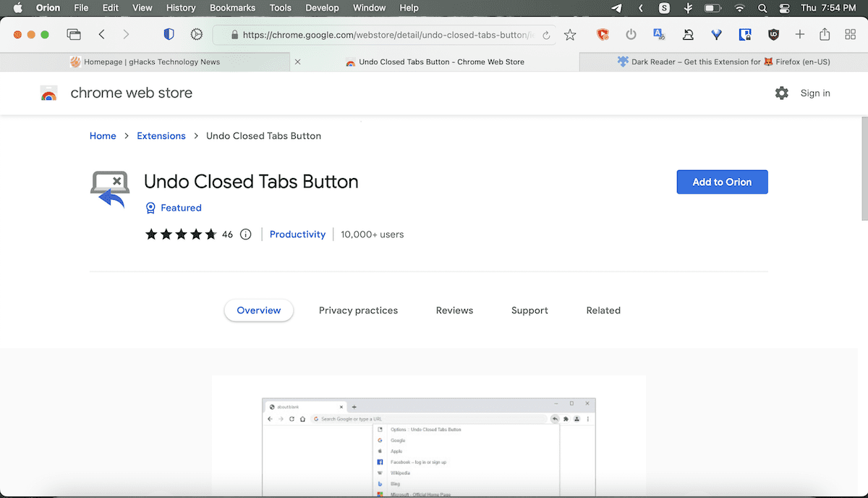Image resolution: width=868 pixels, height=498 pixels.
Task: Open the Develop menu
Action: 322,8
